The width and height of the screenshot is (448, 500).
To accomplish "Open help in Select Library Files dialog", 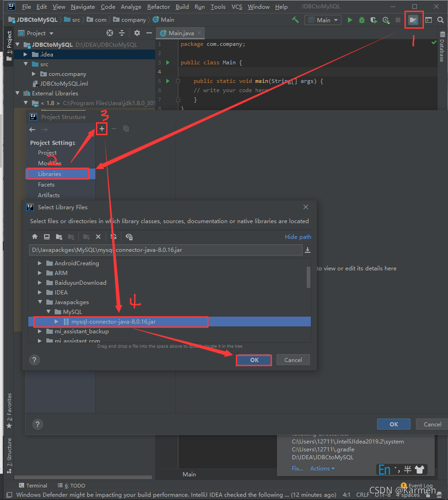I will click(x=34, y=360).
